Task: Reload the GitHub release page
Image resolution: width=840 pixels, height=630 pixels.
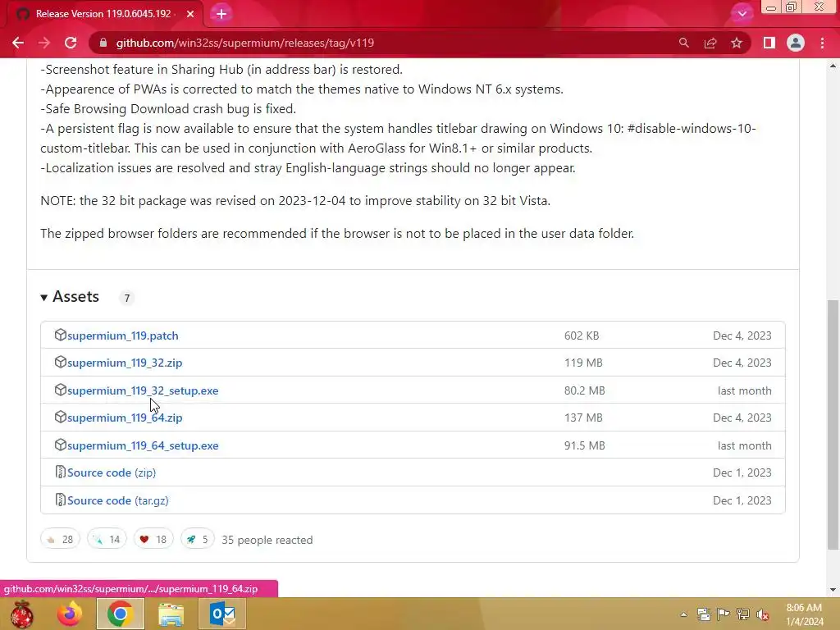Action: point(71,43)
